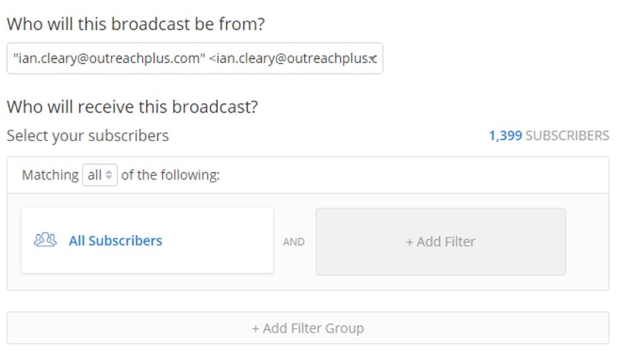Click the "of the following:" text

(171, 175)
